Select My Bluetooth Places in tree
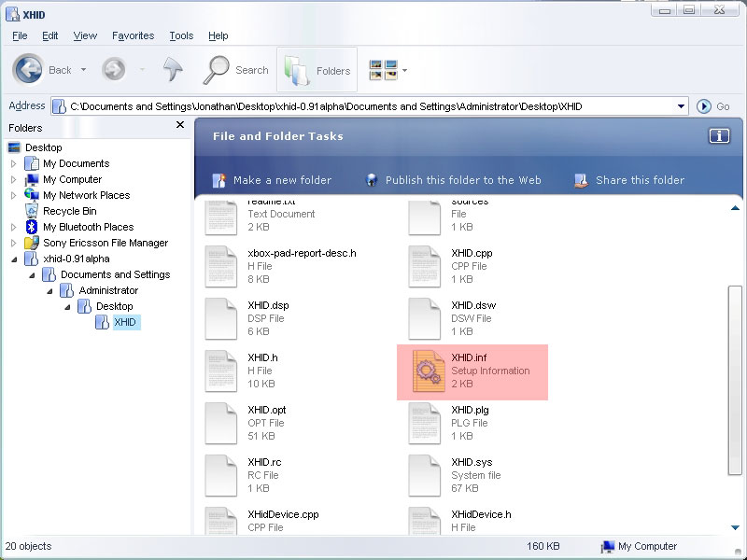Screen dimensions: 747x560 pyautogui.click(x=88, y=227)
